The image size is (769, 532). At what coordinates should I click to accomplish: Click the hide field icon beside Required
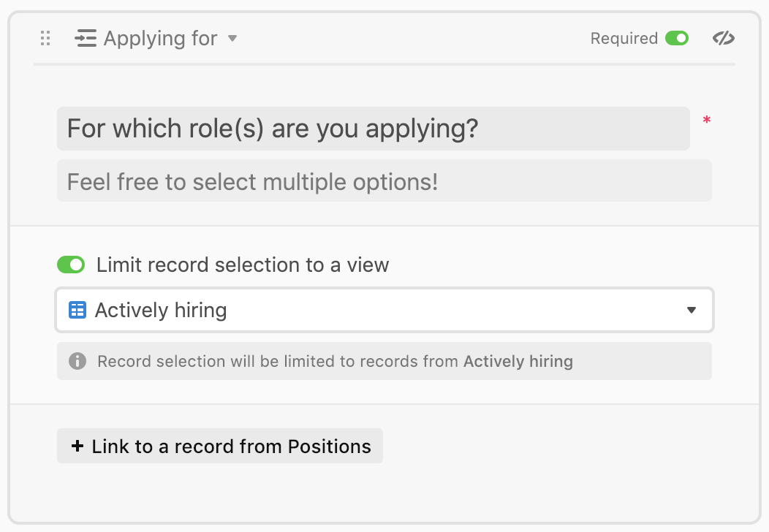[724, 38]
